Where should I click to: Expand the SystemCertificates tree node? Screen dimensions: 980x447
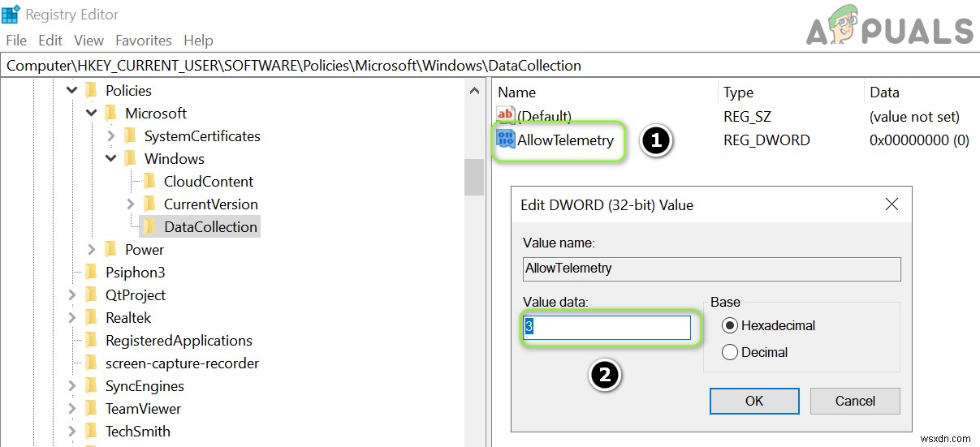pos(111,135)
